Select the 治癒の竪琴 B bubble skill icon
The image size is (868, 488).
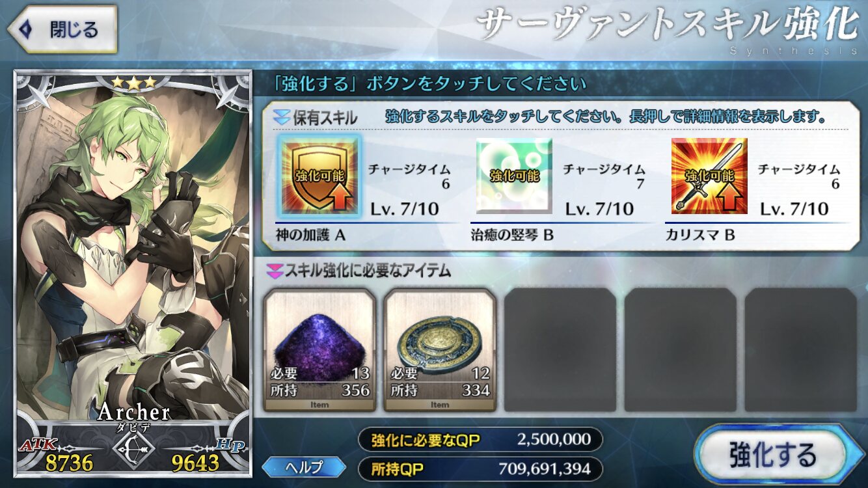[514, 176]
